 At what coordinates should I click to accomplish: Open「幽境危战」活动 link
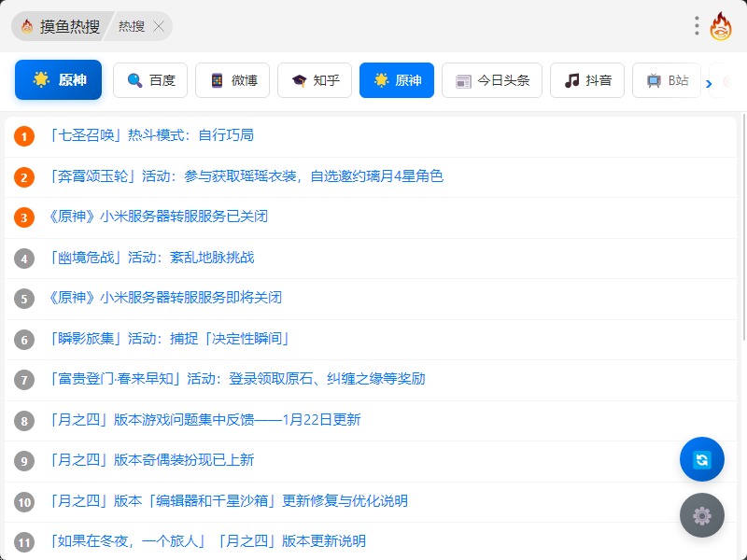click(x=150, y=258)
